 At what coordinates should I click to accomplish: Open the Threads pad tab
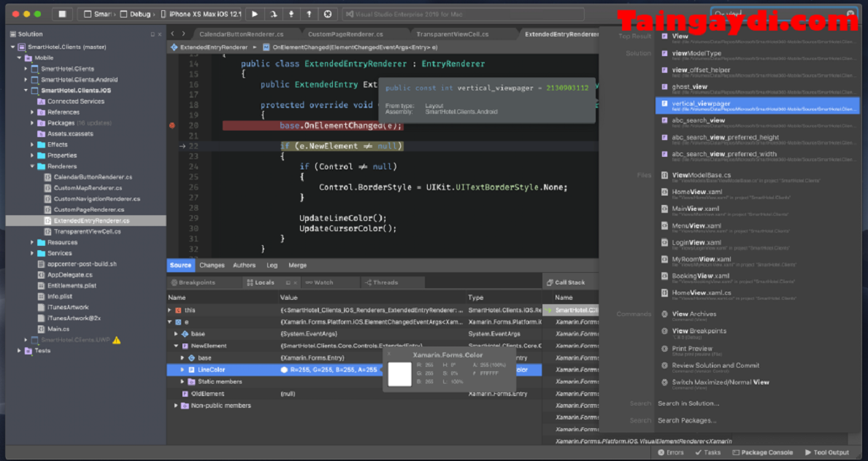(381, 282)
